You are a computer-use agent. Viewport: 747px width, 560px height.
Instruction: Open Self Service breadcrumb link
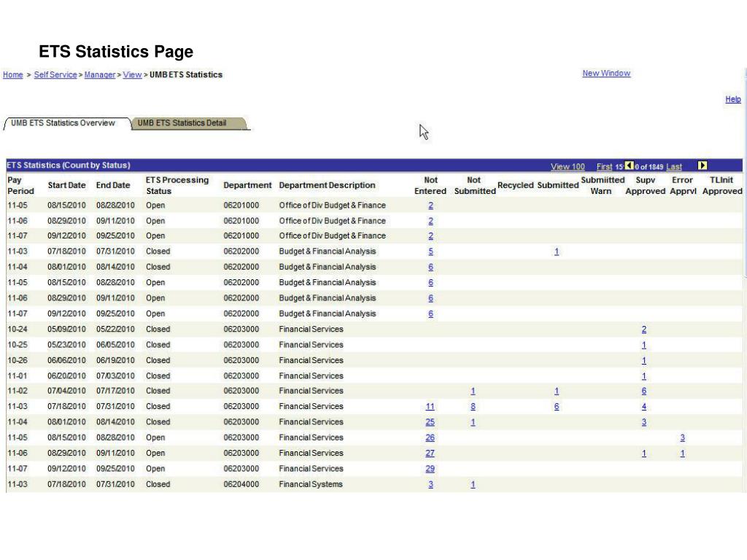(x=55, y=75)
